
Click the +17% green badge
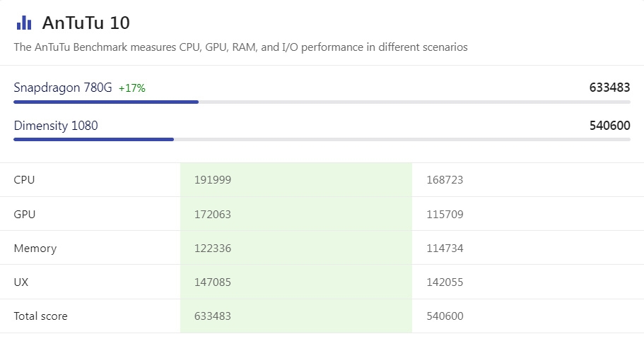pyautogui.click(x=132, y=88)
